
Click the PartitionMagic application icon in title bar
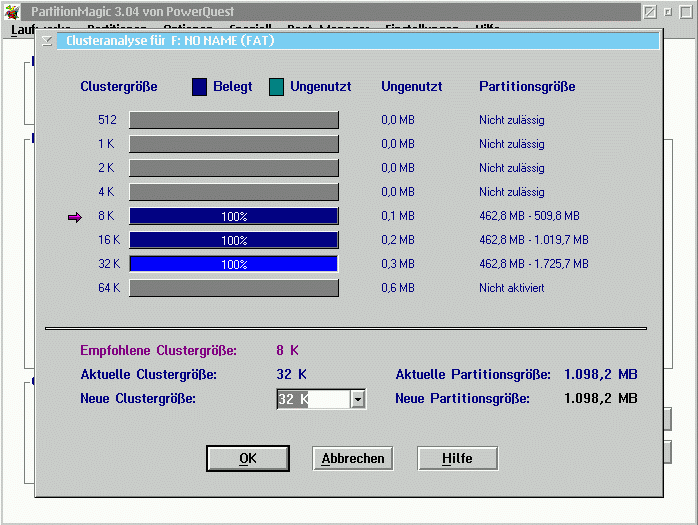(12, 12)
